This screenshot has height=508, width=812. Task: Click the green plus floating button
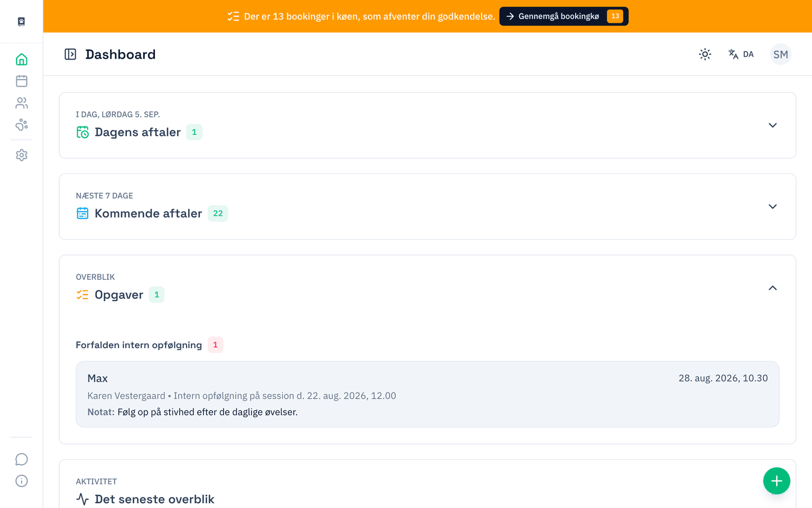tap(777, 481)
